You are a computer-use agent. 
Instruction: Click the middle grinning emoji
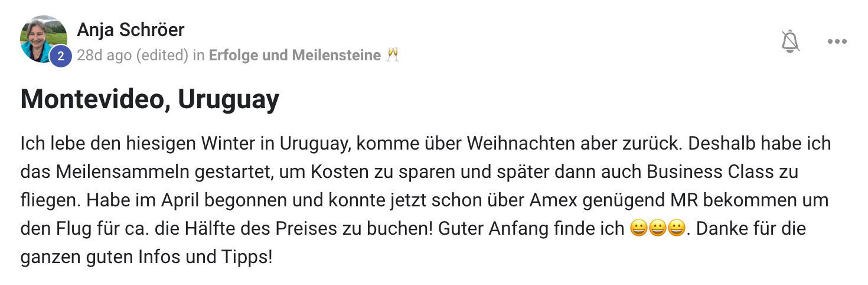658,229
